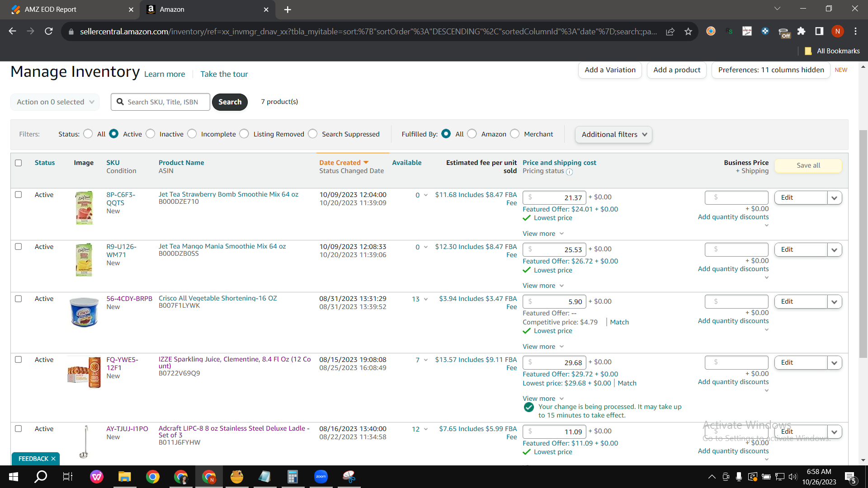Viewport: 868px width, 488px height.
Task: Open new browser tab
Action: (288, 9)
